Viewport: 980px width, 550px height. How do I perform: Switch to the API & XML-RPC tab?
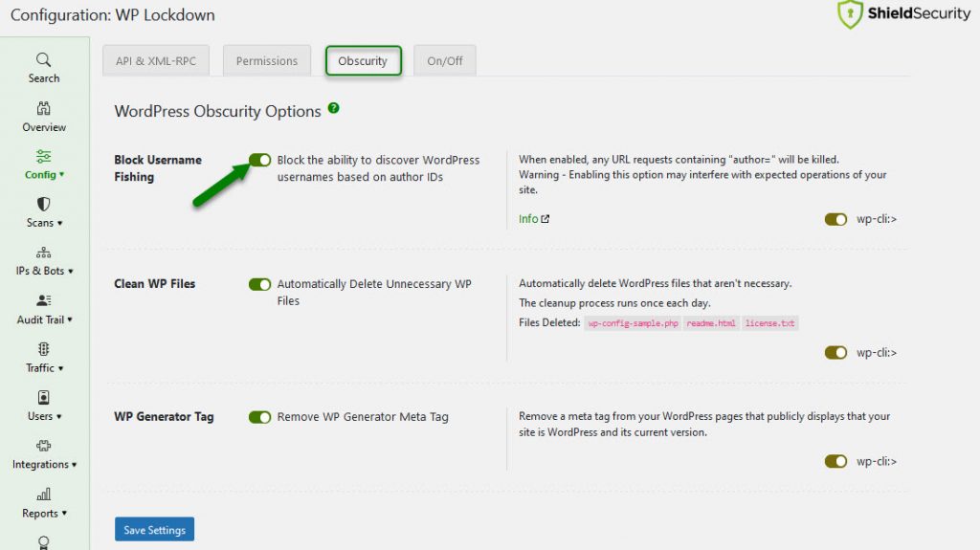pos(156,60)
